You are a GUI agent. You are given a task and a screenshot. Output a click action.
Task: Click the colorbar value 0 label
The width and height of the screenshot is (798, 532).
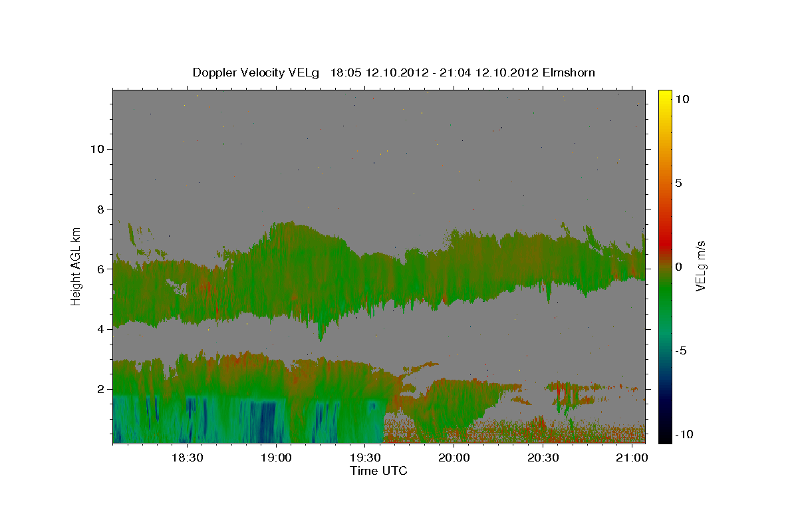click(678, 267)
